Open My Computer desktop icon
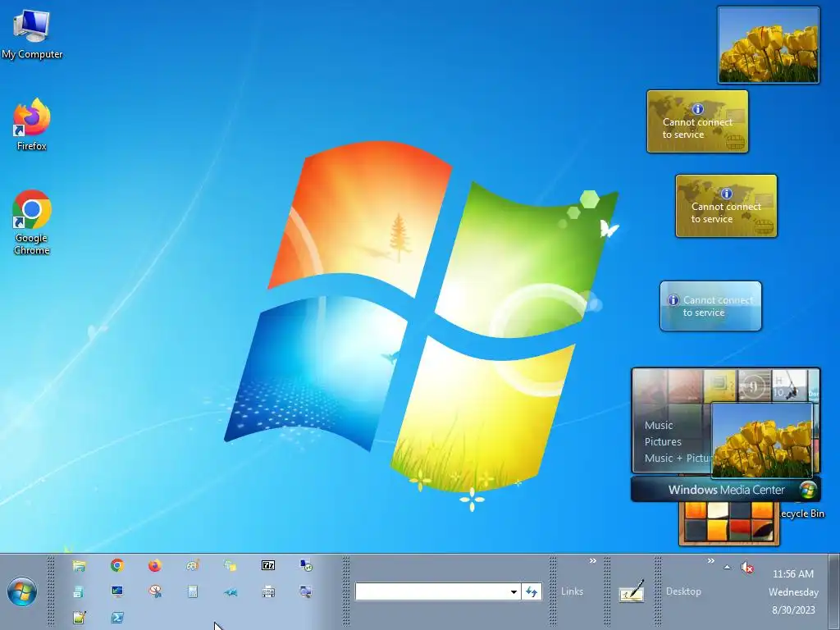The height and width of the screenshot is (630, 840). tap(32, 33)
